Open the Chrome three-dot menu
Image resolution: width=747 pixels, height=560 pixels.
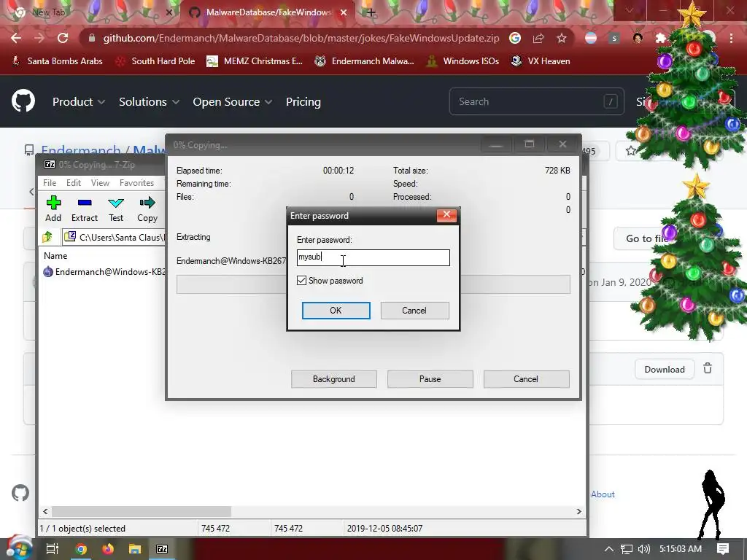pyautogui.click(x=731, y=38)
